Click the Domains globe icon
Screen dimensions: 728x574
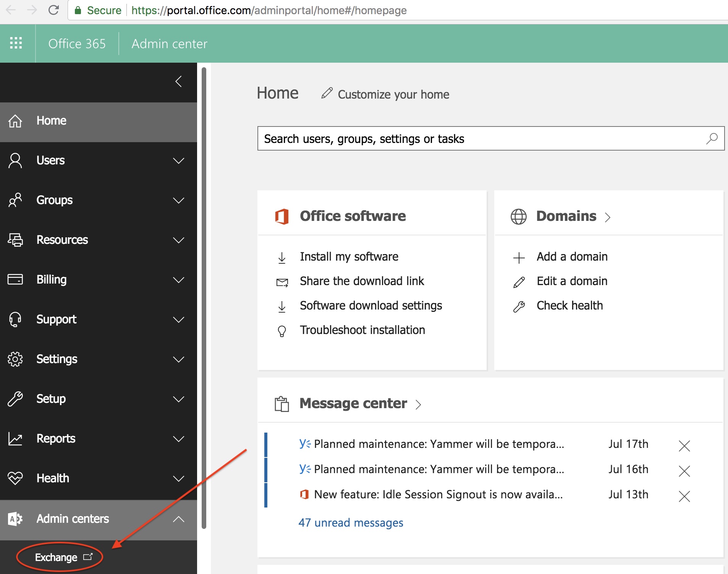click(519, 217)
